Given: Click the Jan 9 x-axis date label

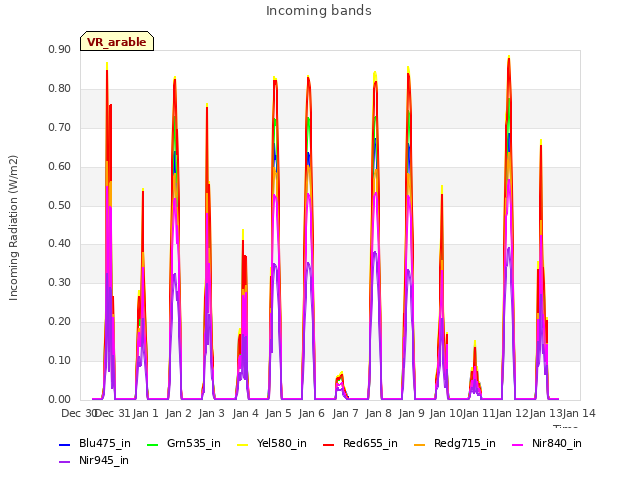Looking at the screenshot, I should [412, 413].
